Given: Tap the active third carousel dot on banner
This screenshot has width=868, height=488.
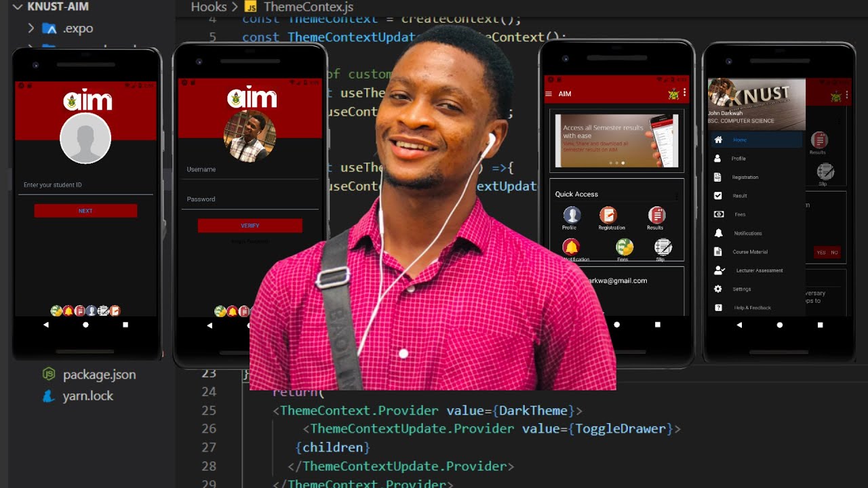Looking at the screenshot, I should click(623, 163).
